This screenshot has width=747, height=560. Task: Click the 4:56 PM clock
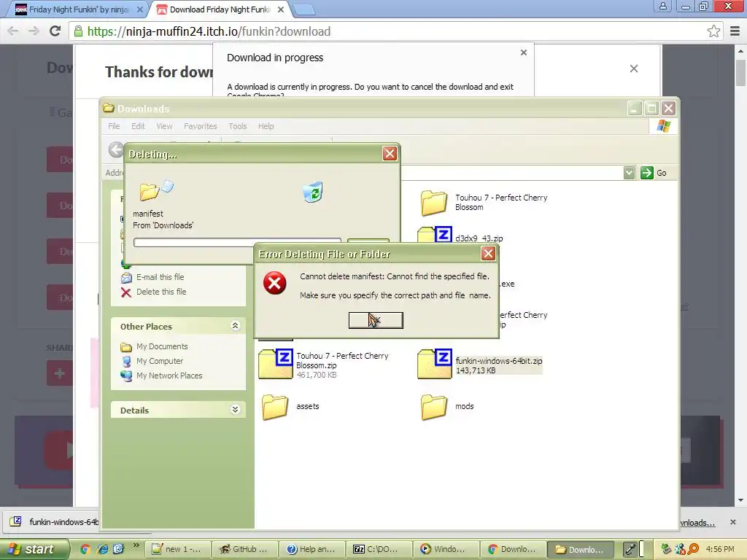click(x=720, y=549)
